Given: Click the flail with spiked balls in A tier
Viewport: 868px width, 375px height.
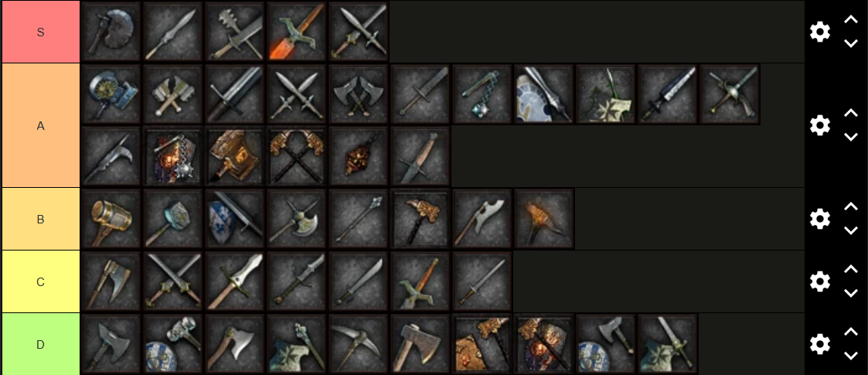Looking at the screenshot, I should click(x=483, y=94).
